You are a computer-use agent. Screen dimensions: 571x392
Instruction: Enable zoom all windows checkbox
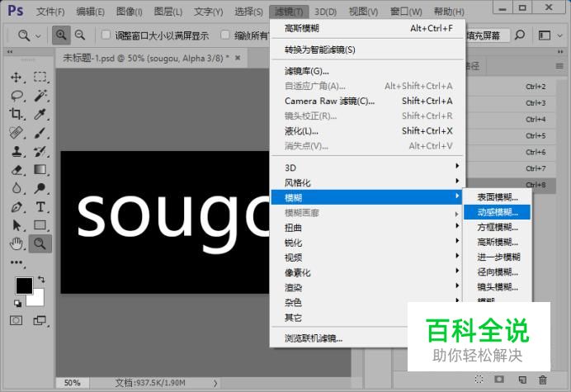coord(225,35)
